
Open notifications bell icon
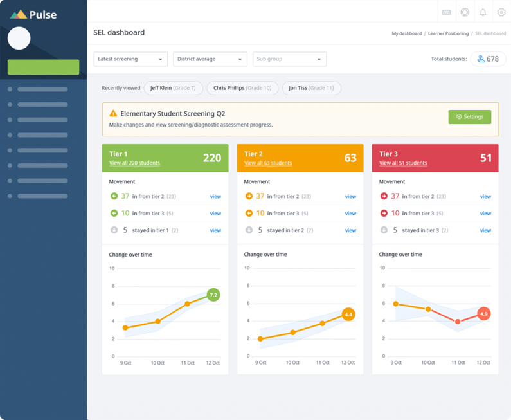(x=483, y=12)
